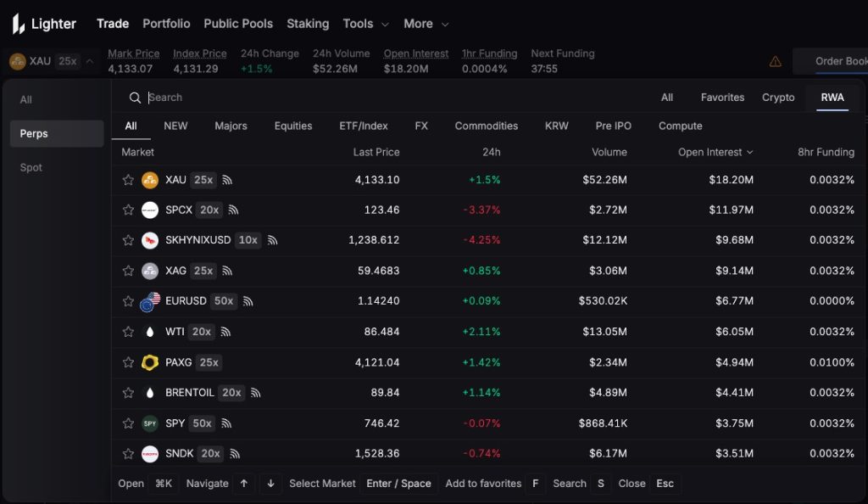Open the More dropdown menu
The width and height of the screenshot is (868, 504).
[x=426, y=24]
